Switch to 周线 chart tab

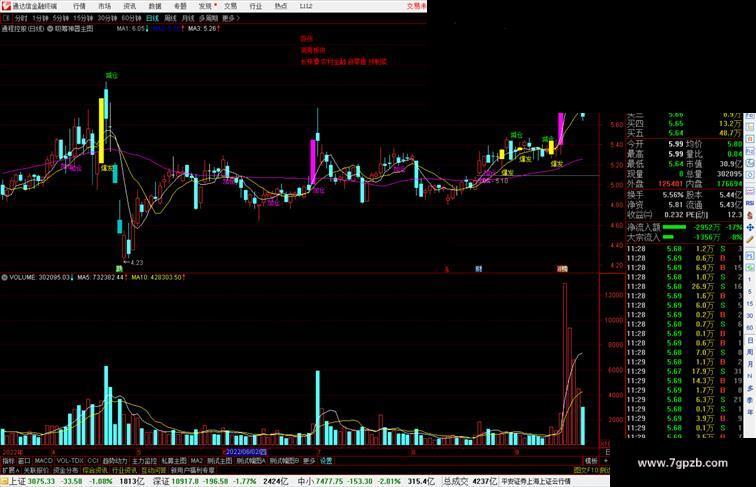click(x=171, y=18)
